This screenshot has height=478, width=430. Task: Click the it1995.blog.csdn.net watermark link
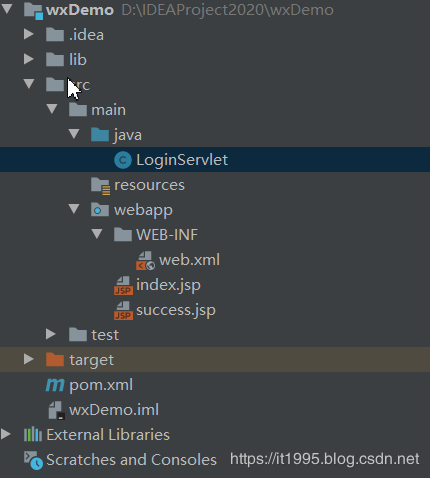(x=324, y=459)
